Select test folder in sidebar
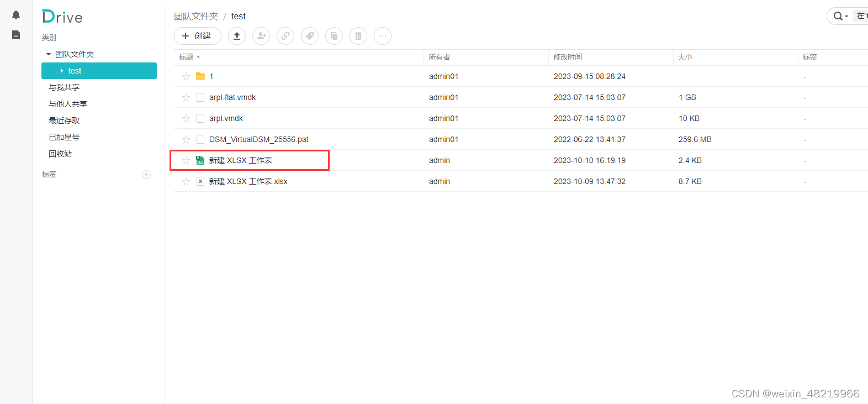Screen dimensions: 868x404 (99, 71)
